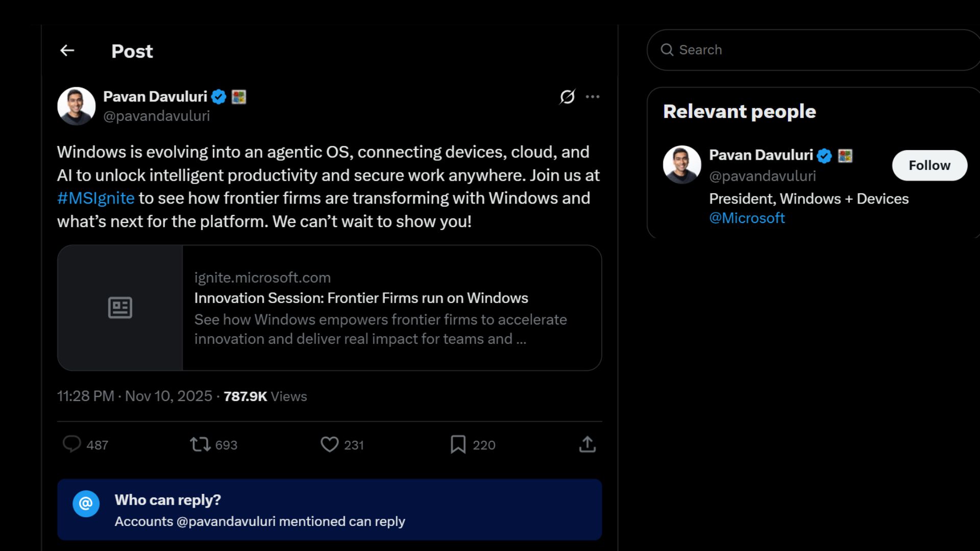Open the more options menu on the post
The width and height of the screenshot is (980, 551).
coord(593,97)
